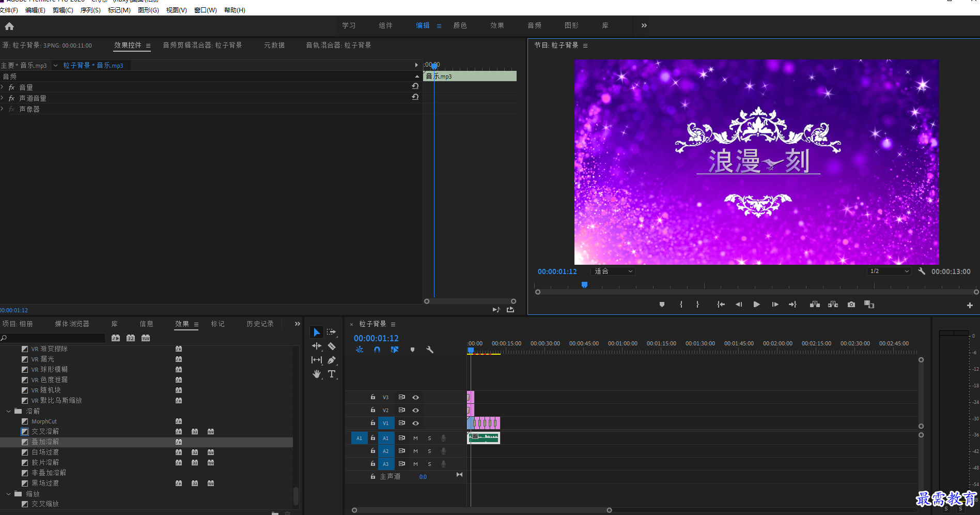Open the button editor plus icon
980x515 pixels.
pyautogui.click(x=970, y=305)
